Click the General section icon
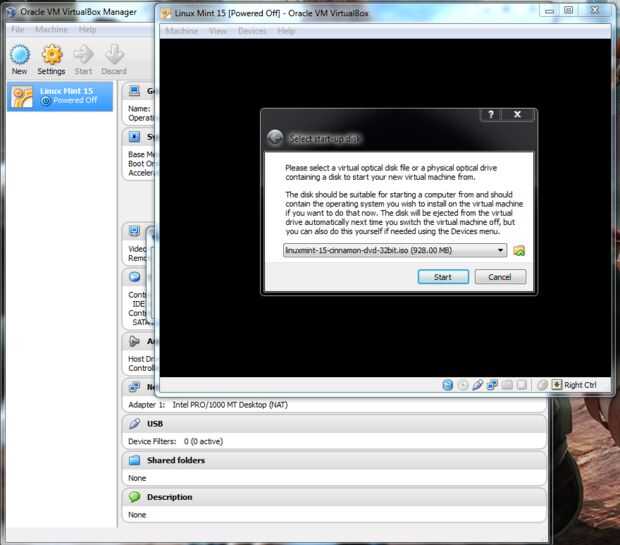Viewport: 620px width, 545px height. coord(134,91)
